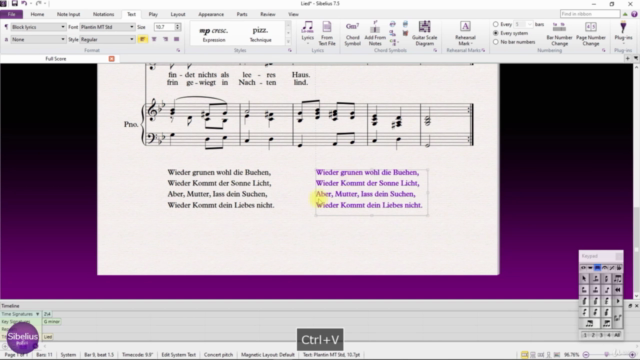
Task: Switch to the Notations tab
Action: 103,14
